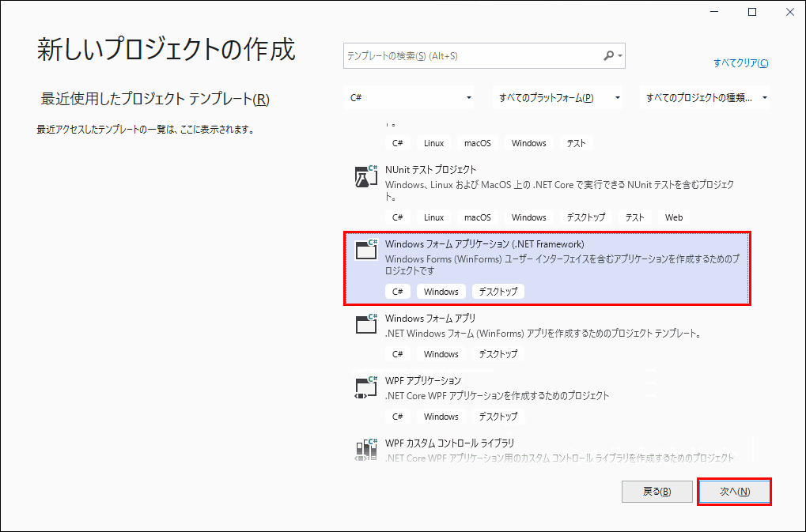Maximize the new project dialog window
806x532 pixels.
pos(752,13)
